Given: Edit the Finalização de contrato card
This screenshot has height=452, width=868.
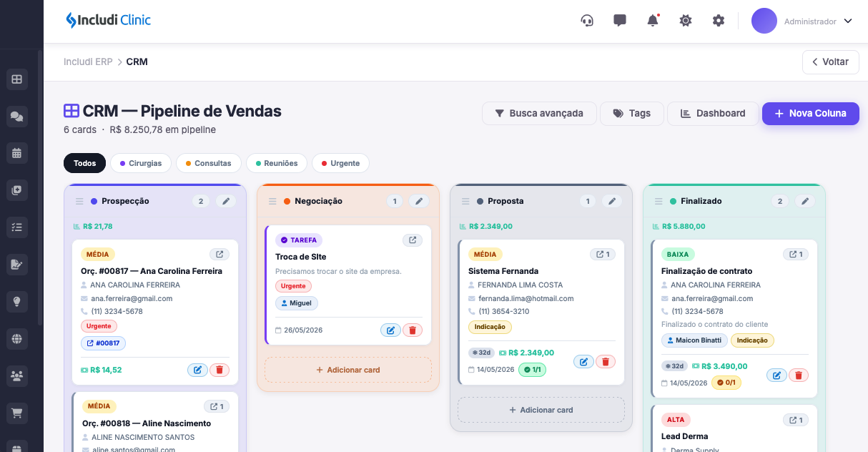Looking at the screenshot, I should pyautogui.click(x=776, y=375).
